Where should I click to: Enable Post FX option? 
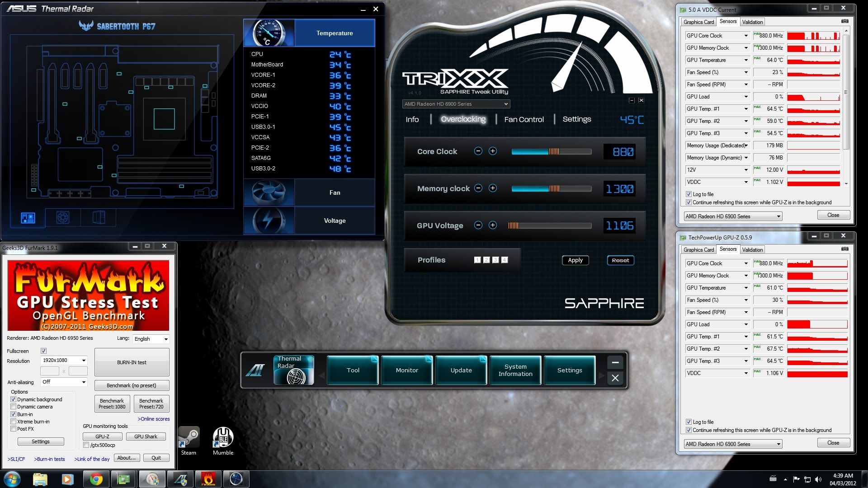pos(13,429)
